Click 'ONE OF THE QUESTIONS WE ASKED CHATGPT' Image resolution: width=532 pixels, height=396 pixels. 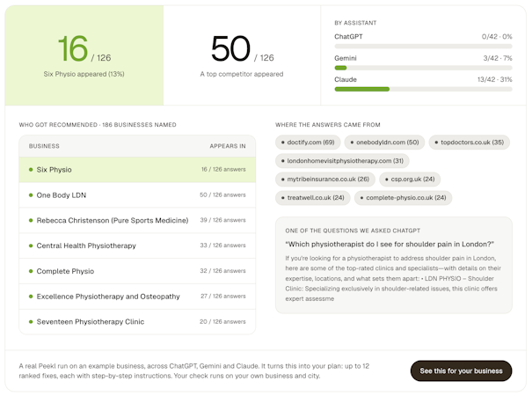353,231
